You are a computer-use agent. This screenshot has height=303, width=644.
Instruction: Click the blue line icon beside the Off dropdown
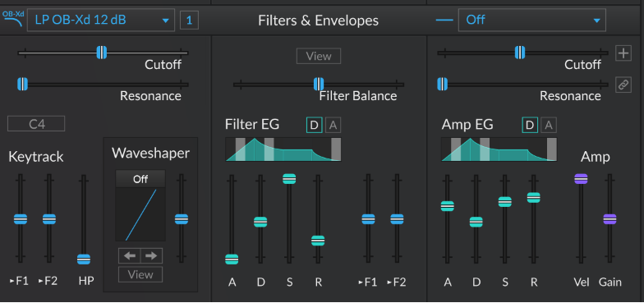point(444,20)
